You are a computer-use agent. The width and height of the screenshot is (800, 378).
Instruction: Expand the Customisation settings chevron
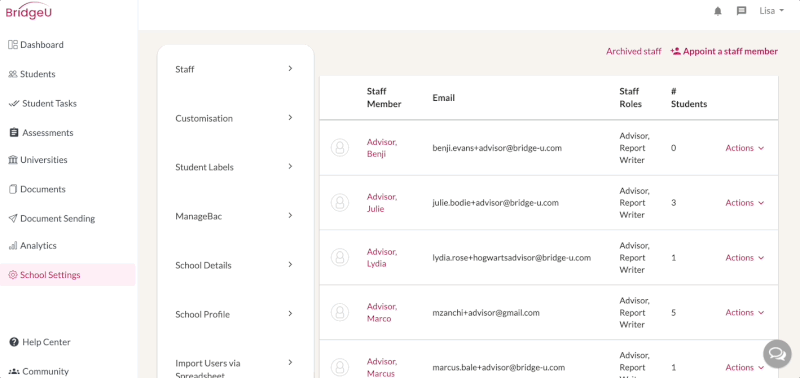[290, 117]
